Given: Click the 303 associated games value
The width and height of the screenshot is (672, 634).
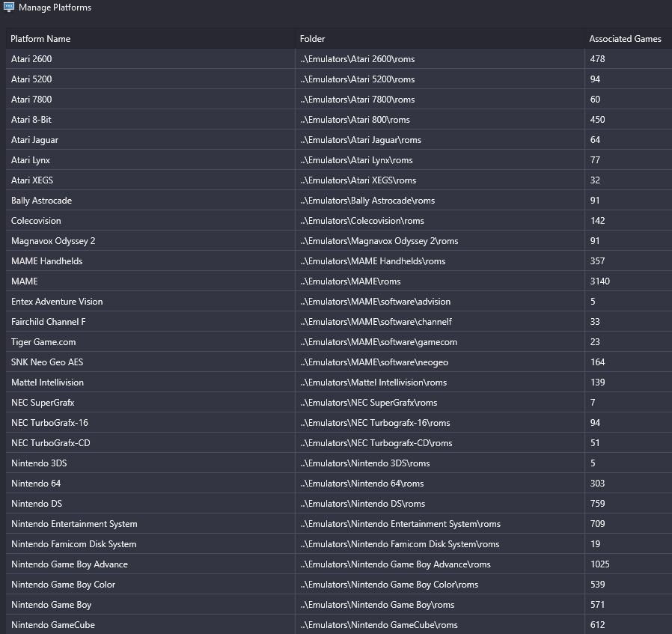Looking at the screenshot, I should 597,483.
